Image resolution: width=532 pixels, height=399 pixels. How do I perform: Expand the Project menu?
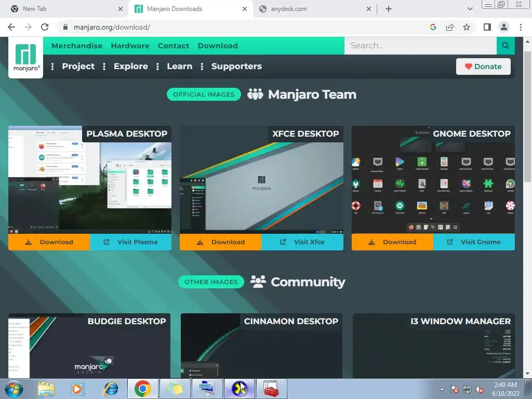click(x=78, y=66)
